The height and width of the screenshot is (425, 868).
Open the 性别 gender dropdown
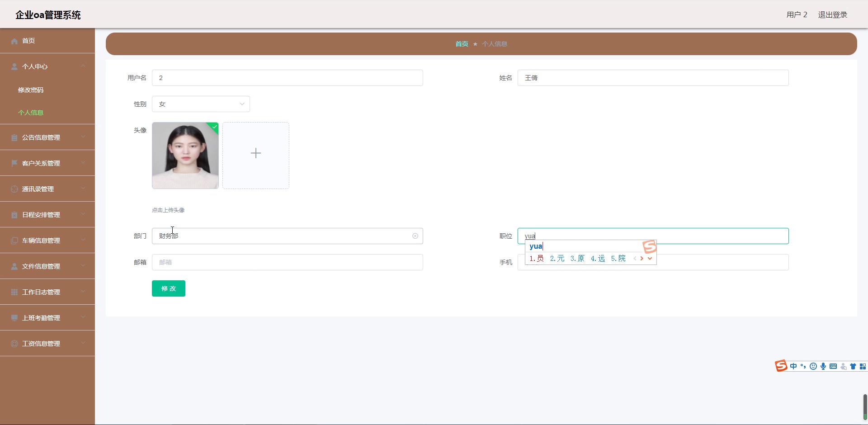click(201, 104)
